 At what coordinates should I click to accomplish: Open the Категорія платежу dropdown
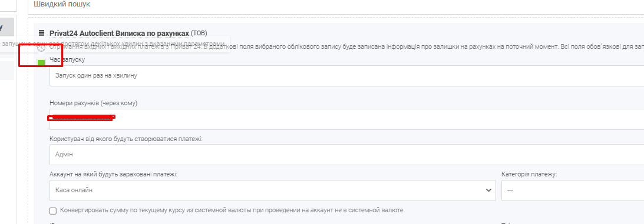tap(573, 190)
